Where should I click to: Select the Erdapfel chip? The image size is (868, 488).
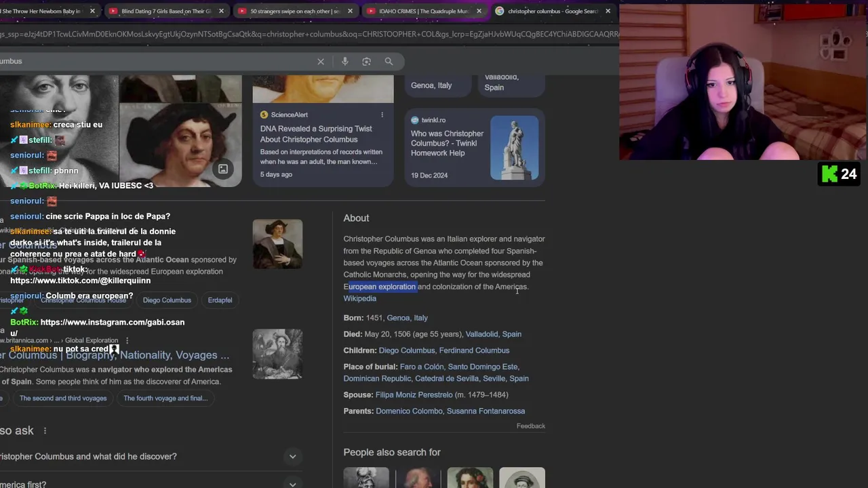pyautogui.click(x=220, y=300)
